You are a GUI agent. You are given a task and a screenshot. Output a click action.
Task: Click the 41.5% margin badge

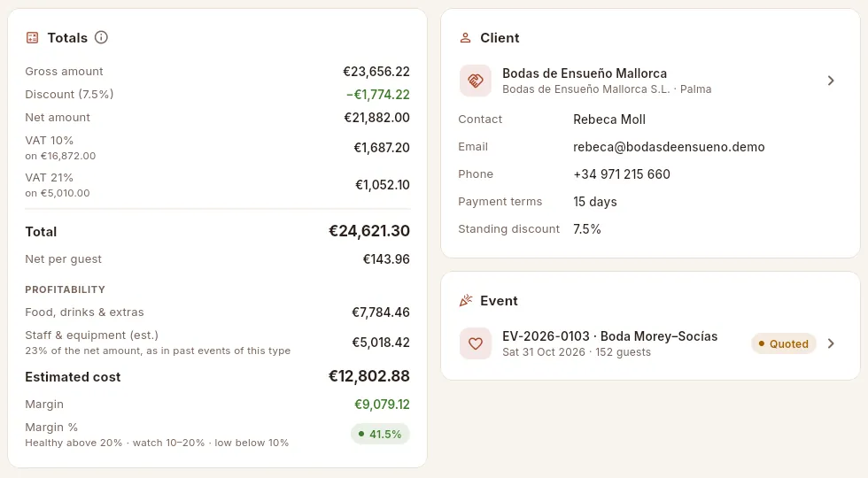click(380, 434)
